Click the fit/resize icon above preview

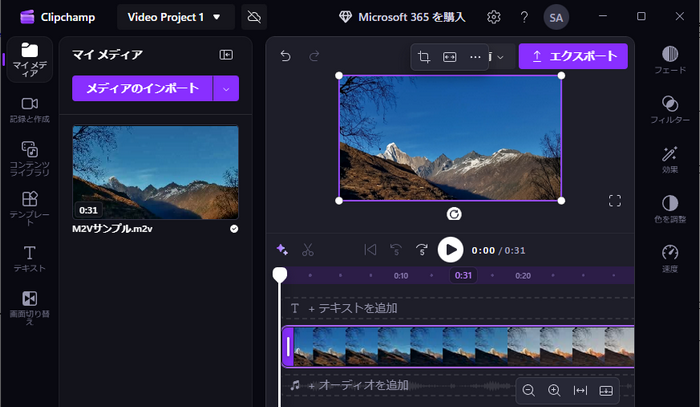(x=450, y=57)
